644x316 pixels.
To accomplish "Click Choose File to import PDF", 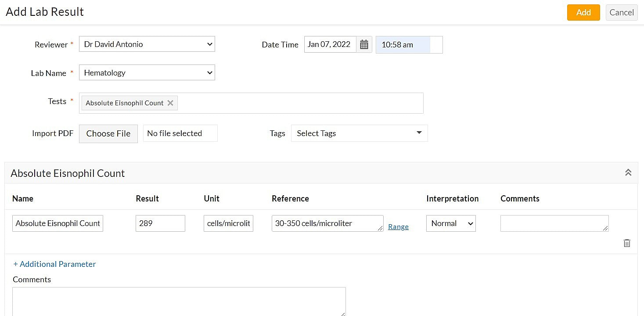I will click(x=108, y=134).
